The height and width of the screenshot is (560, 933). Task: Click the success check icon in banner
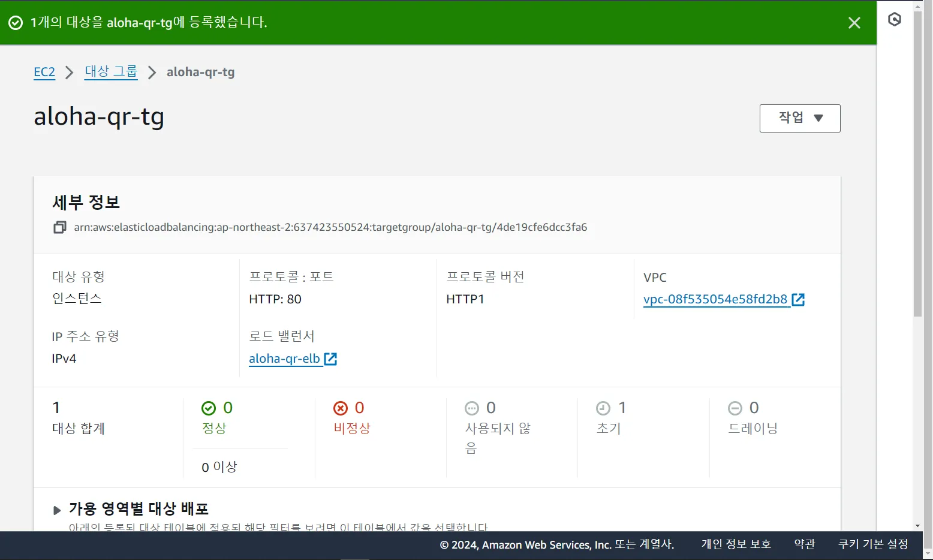16,23
